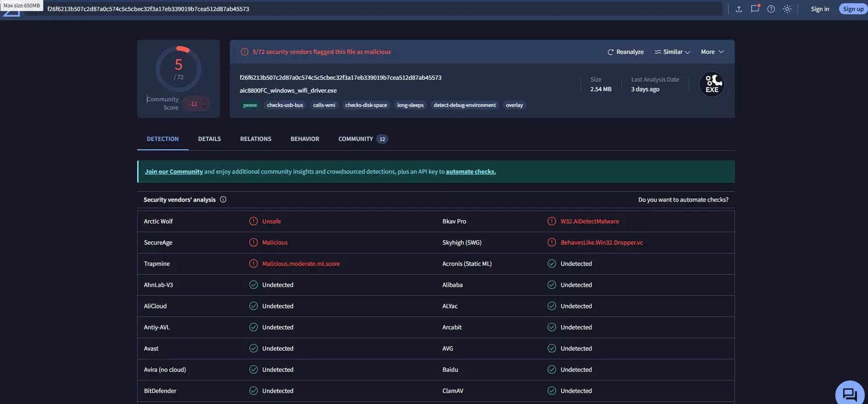Click info icon beside Security vendors' analysis
The image size is (868, 404).
(223, 199)
